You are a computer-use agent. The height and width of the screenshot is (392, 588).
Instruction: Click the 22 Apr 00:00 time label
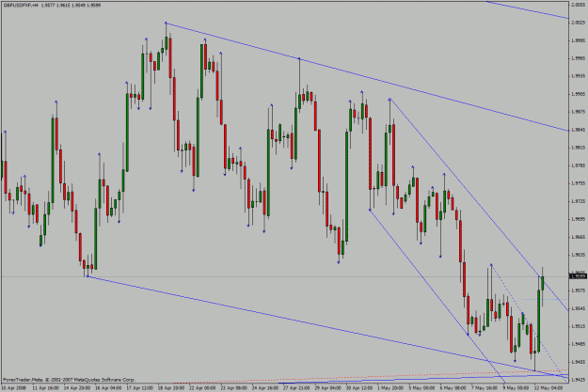pyautogui.click(x=202, y=388)
